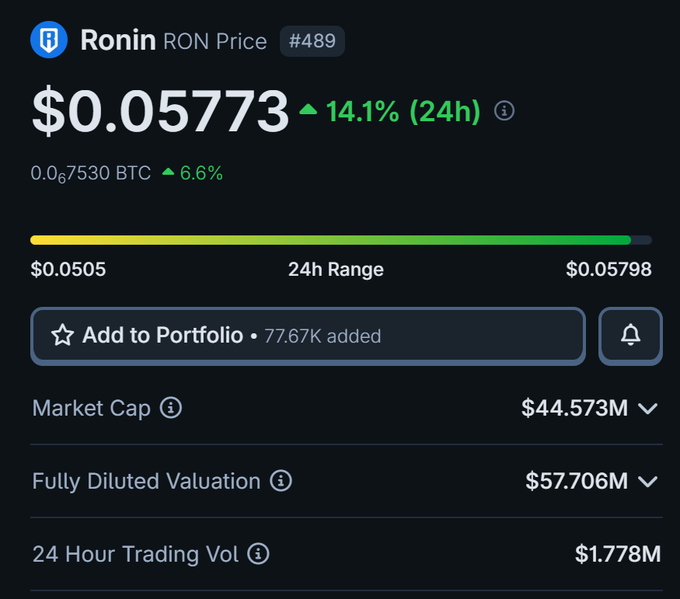Click the 24h range progress bar
The image size is (680, 599).
[x=341, y=240]
